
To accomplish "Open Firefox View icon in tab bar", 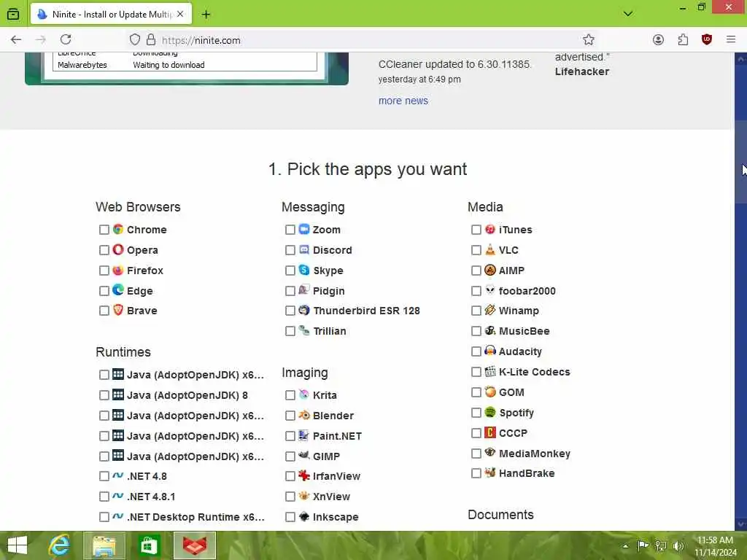I will point(13,14).
